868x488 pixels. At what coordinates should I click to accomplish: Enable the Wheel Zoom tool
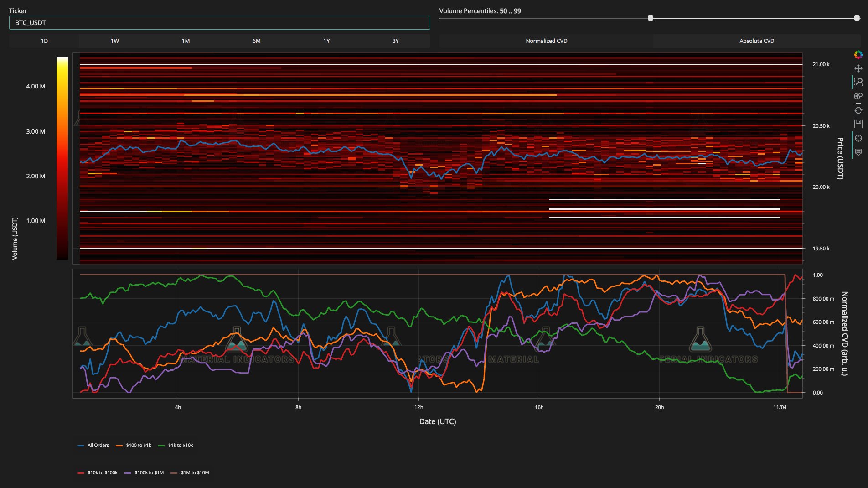click(858, 96)
